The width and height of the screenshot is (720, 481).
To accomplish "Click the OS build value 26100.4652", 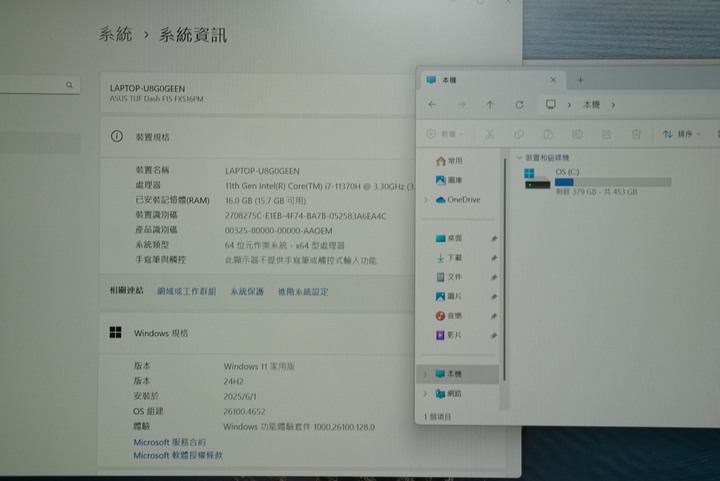I will click(244, 411).
